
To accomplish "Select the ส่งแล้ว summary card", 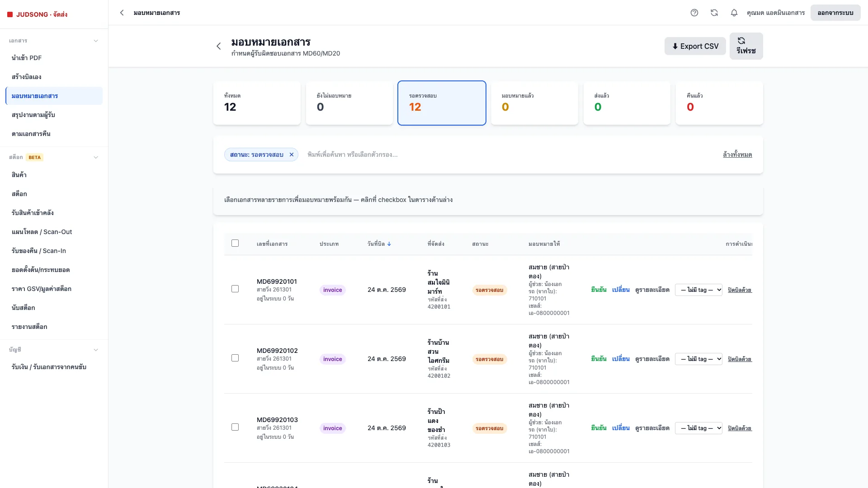I will (627, 103).
